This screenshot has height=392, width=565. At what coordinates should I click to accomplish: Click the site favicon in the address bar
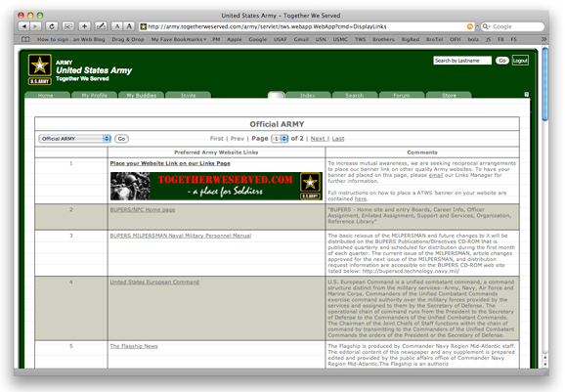(144, 26)
